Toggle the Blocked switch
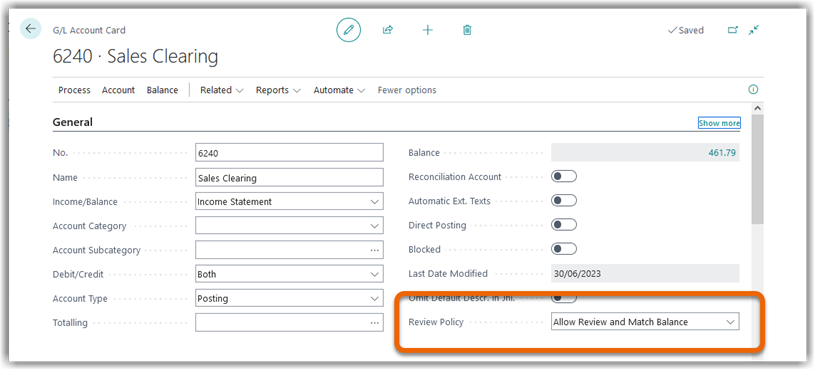The height and width of the screenshot is (370, 815). pos(564,249)
